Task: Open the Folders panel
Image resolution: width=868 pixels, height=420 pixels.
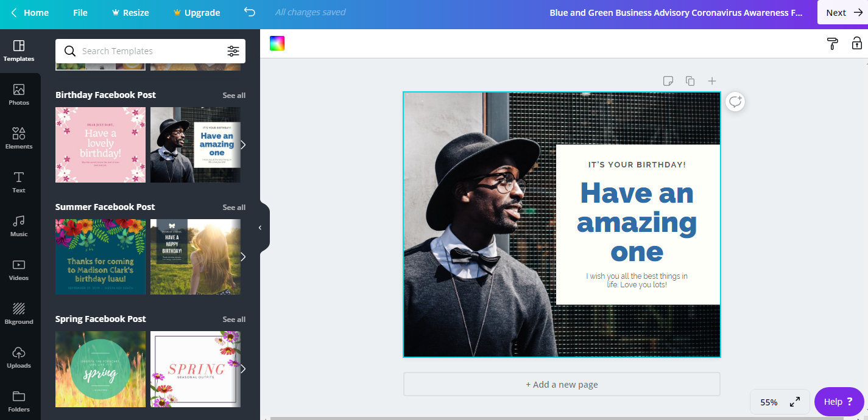Action: [x=19, y=402]
